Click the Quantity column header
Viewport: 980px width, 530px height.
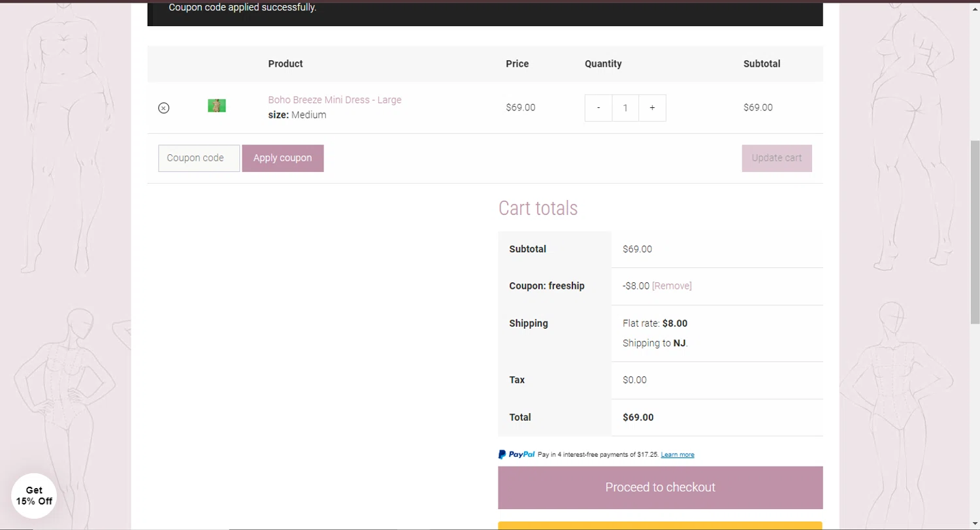(603, 64)
